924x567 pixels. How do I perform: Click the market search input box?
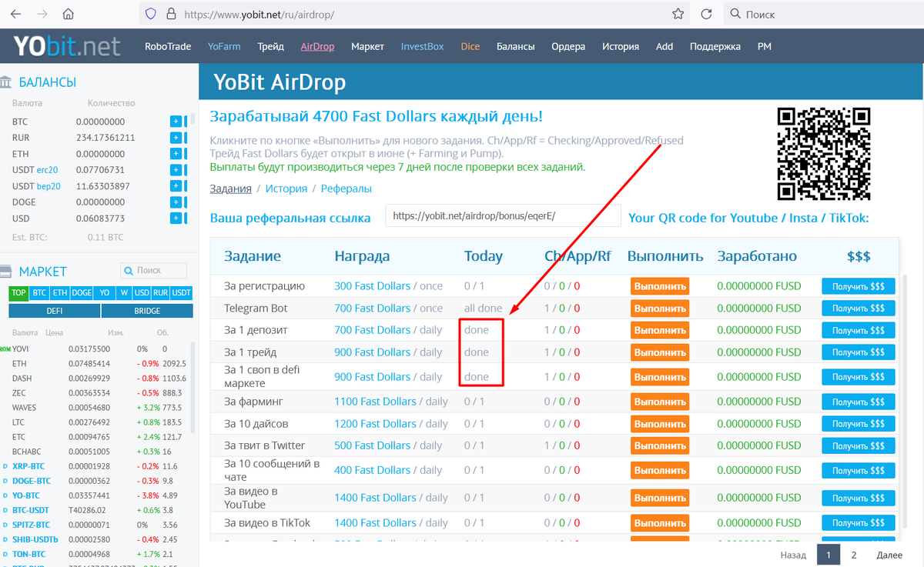click(x=154, y=271)
